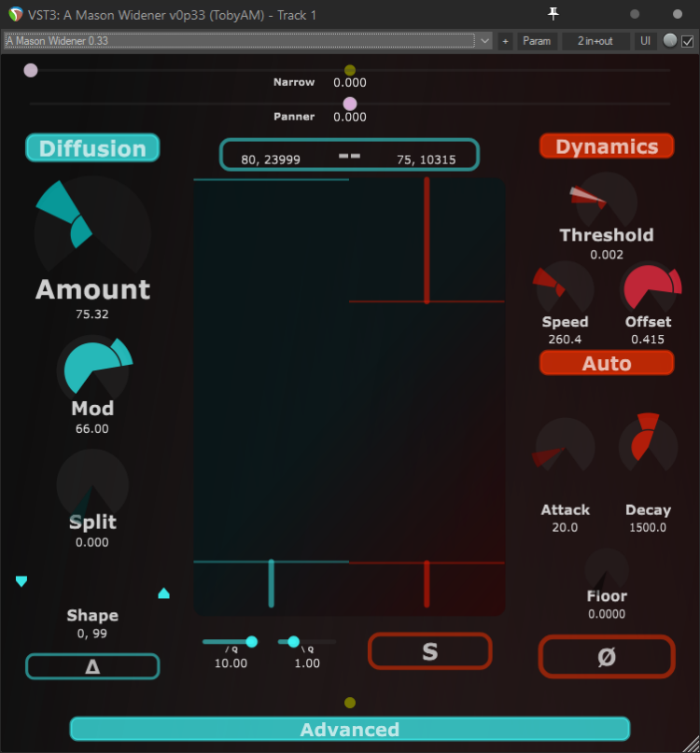The image size is (700, 753).
Task: Click the window resize grip corner
Action: pyautogui.click(x=693, y=745)
